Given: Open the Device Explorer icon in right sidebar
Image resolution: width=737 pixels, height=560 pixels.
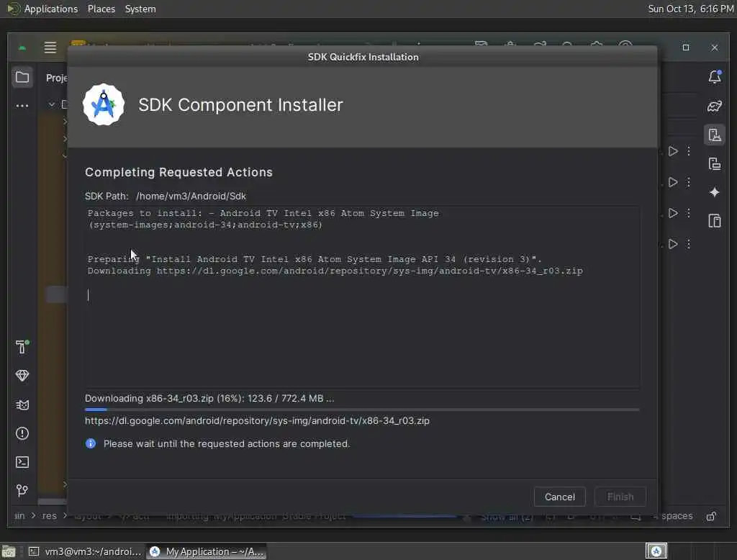Looking at the screenshot, I should [x=715, y=220].
